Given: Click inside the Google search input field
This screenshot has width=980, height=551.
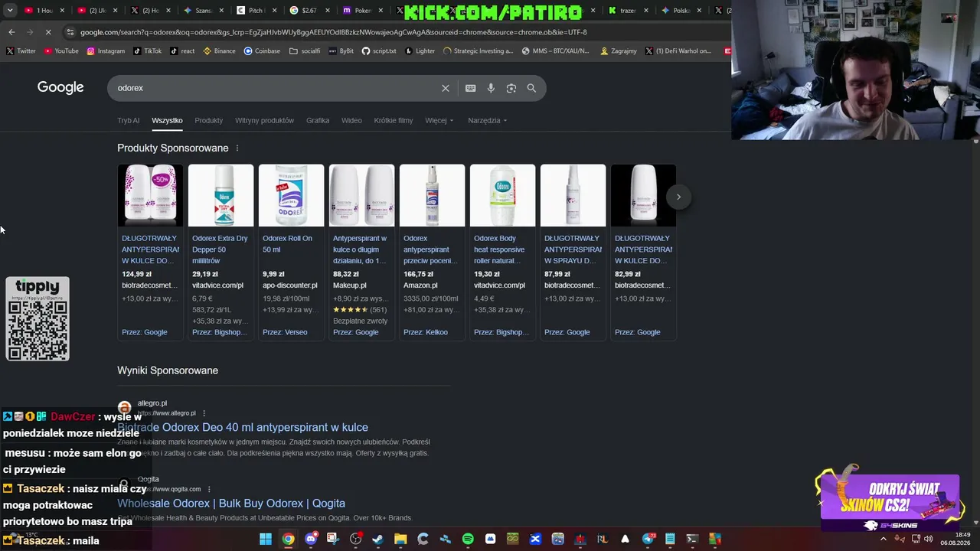Looking at the screenshot, I should coord(276,88).
